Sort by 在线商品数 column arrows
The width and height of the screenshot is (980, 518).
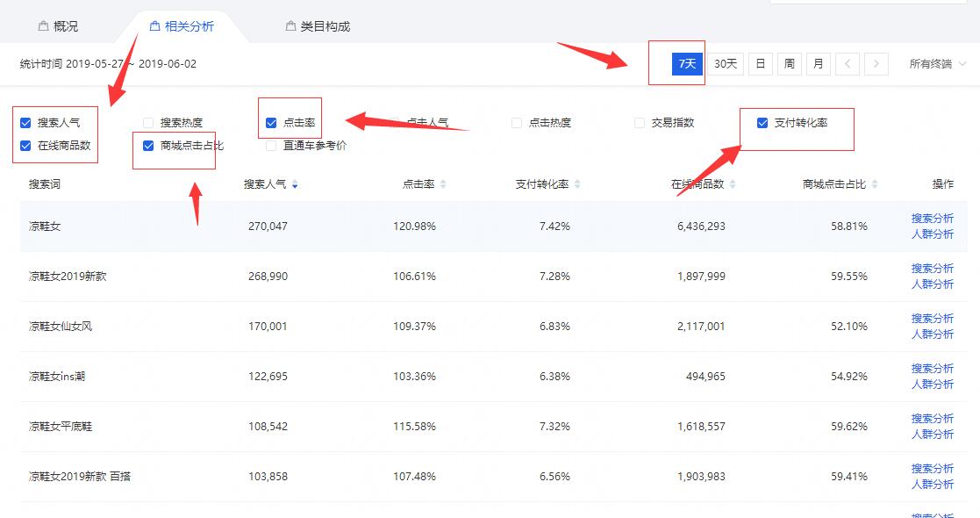pos(733,183)
